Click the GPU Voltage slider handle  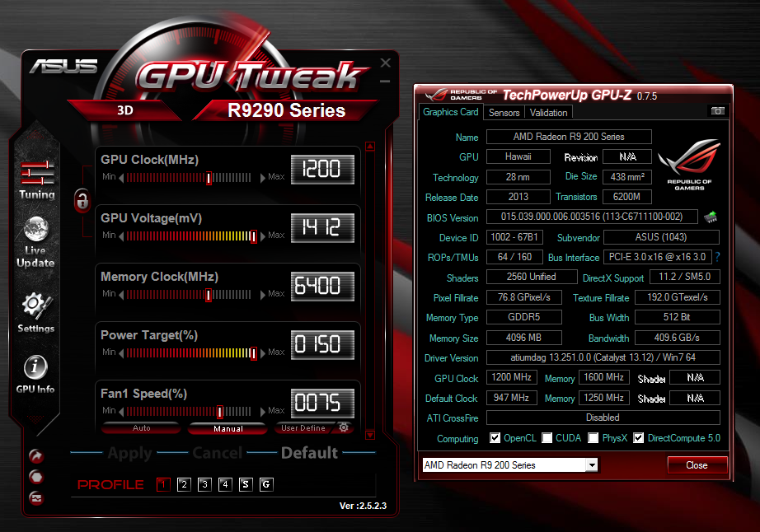253,236
